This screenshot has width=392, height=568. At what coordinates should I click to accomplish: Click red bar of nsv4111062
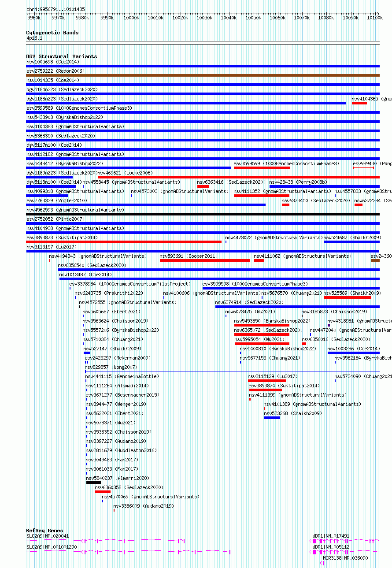click(x=259, y=260)
